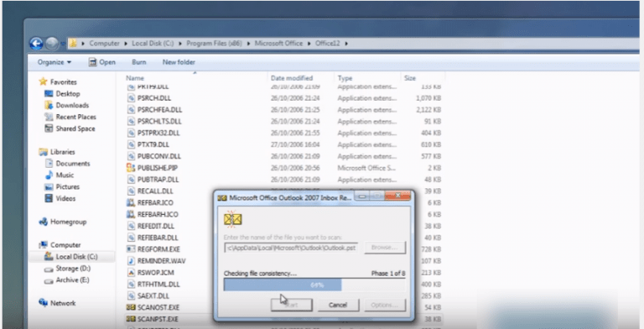The height and width of the screenshot is (329, 644).
Task: Open Homegroup in the navigation pane
Action: [62, 222]
